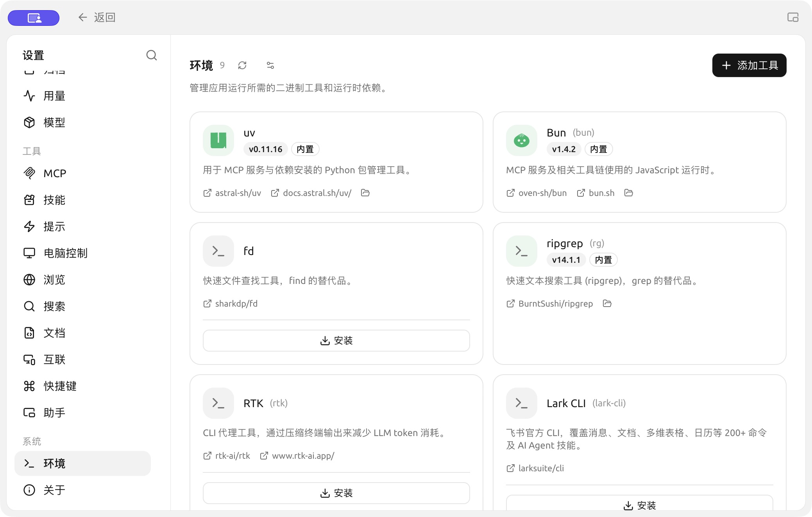
Task: Click the ripgrep terminal icon
Action: 522,251
